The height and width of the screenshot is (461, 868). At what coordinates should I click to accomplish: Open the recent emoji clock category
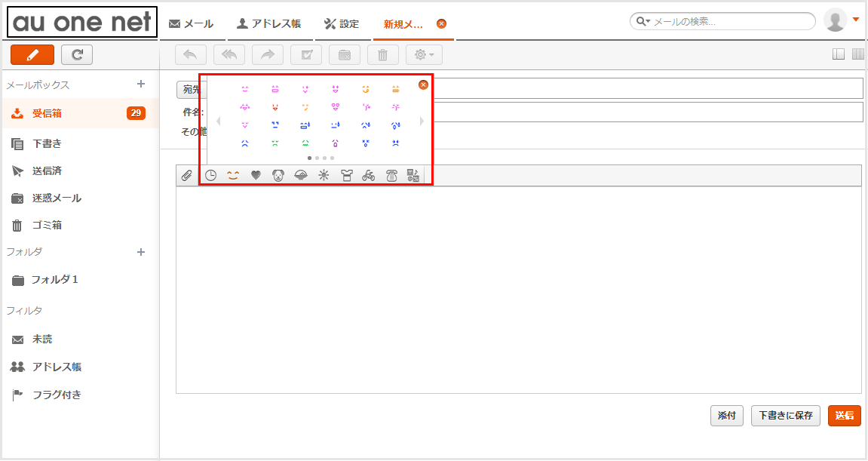pyautogui.click(x=211, y=176)
